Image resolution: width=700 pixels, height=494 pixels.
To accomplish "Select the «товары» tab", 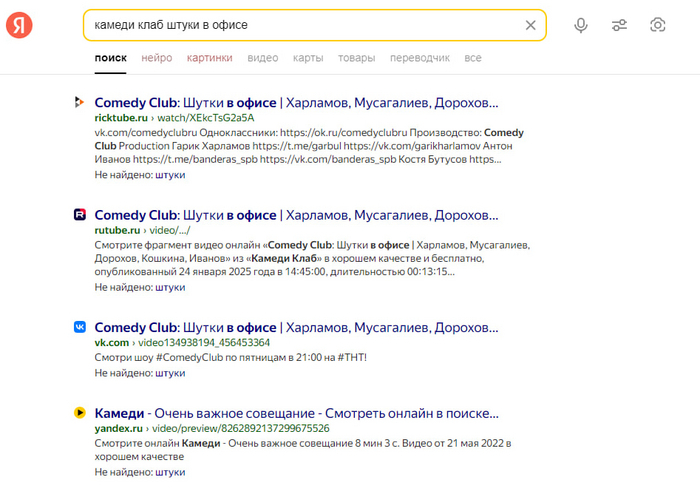I will [356, 58].
